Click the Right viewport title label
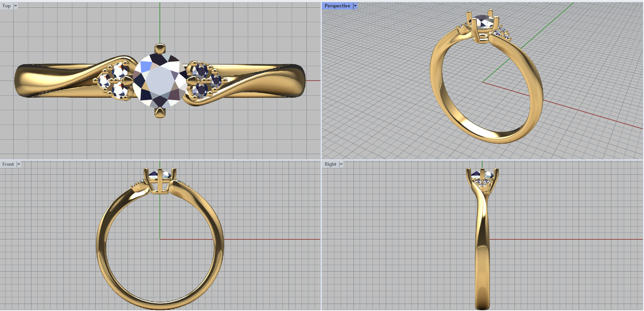 pos(330,164)
